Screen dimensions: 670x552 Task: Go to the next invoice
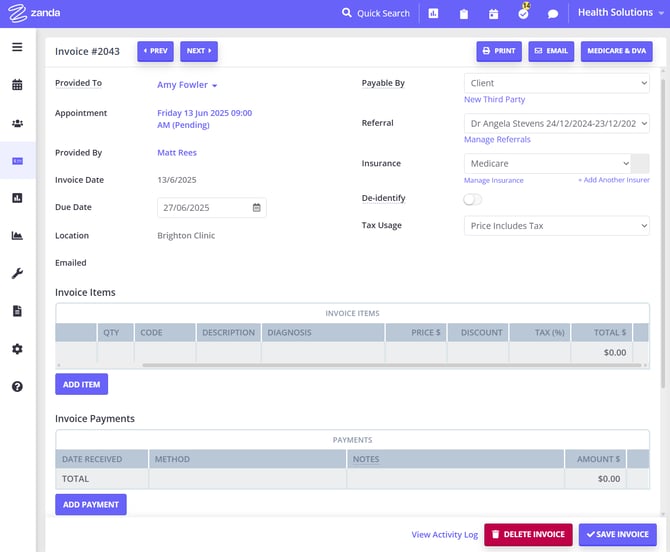point(198,51)
